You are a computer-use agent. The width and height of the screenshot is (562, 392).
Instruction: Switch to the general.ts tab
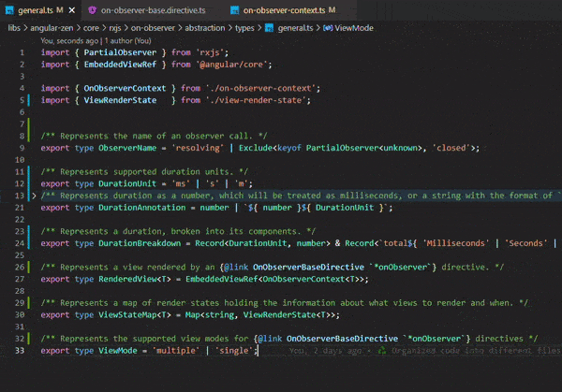[40, 10]
